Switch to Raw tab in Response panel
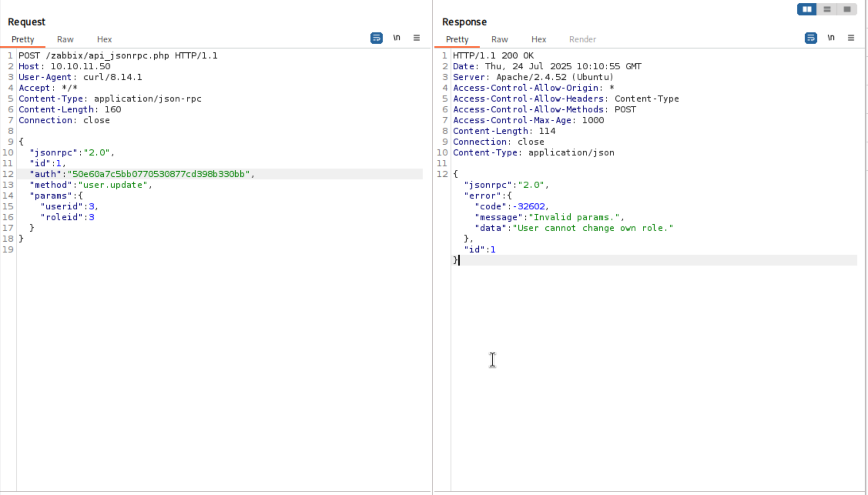868x495 pixels. pos(499,39)
